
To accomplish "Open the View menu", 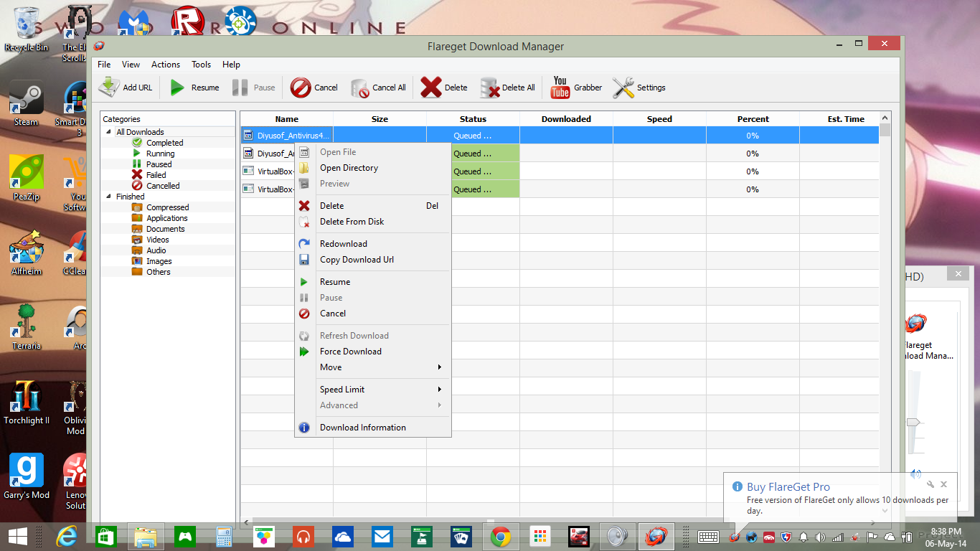I will pos(131,65).
